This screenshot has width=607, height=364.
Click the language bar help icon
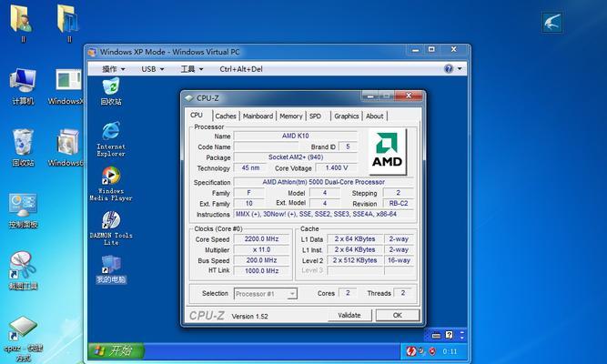pos(449,335)
